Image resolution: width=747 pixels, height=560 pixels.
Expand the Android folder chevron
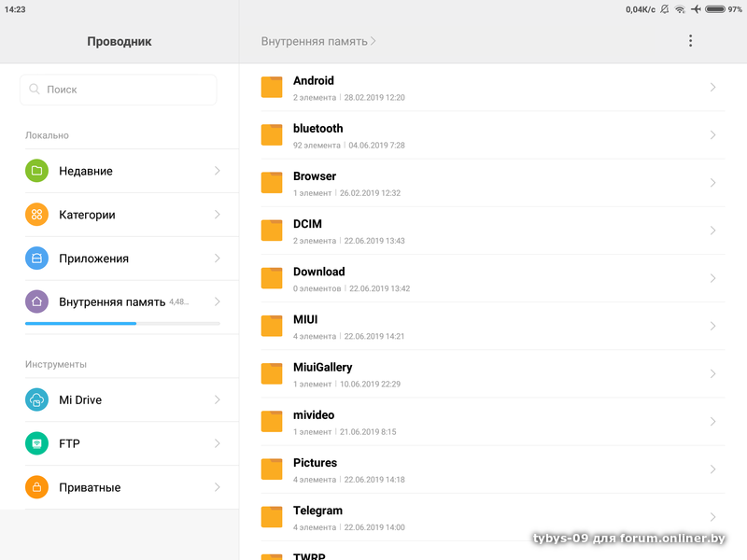click(712, 88)
